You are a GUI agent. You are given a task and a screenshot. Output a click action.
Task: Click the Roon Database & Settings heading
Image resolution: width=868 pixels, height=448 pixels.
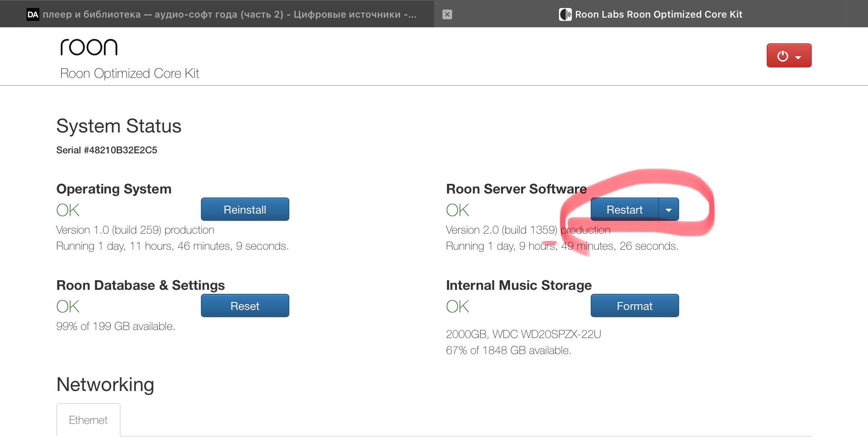point(141,285)
